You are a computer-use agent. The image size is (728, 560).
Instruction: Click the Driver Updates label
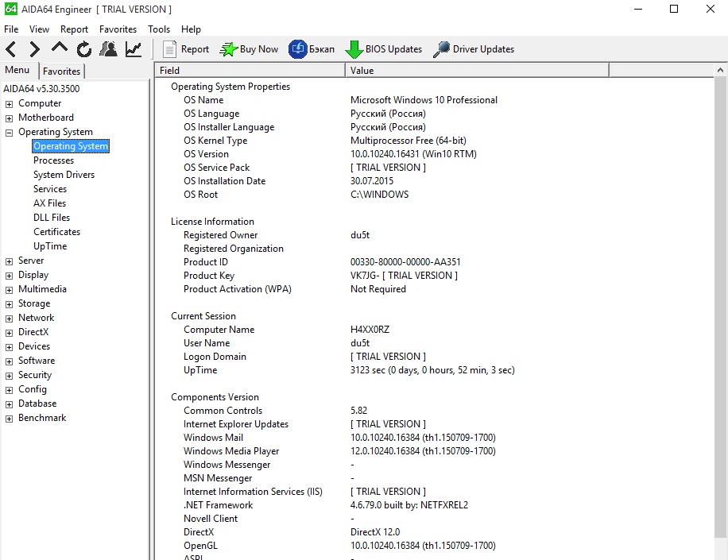coord(483,49)
